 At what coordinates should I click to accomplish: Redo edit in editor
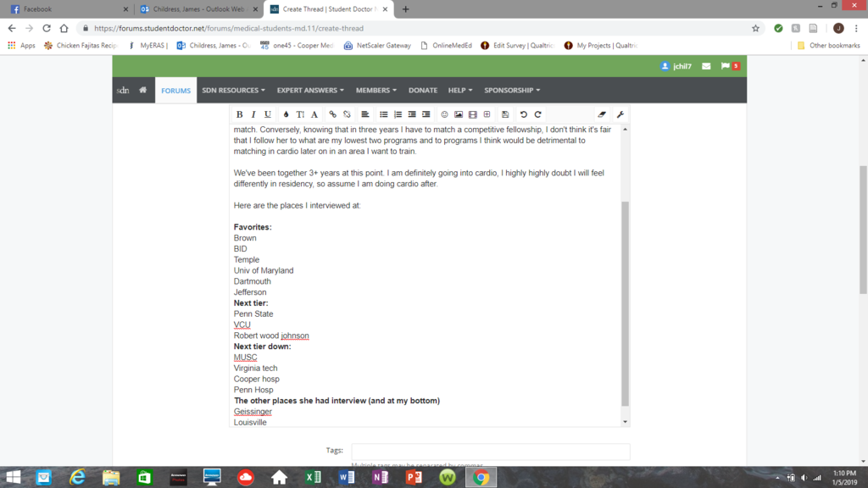click(x=537, y=114)
